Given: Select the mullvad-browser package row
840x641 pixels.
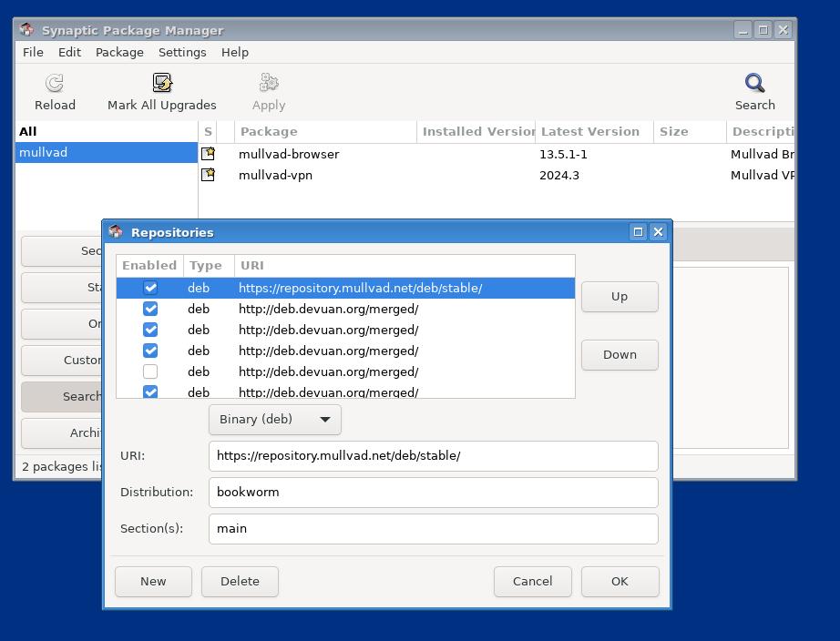Looking at the screenshot, I should pyautogui.click(x=497, y=154).
